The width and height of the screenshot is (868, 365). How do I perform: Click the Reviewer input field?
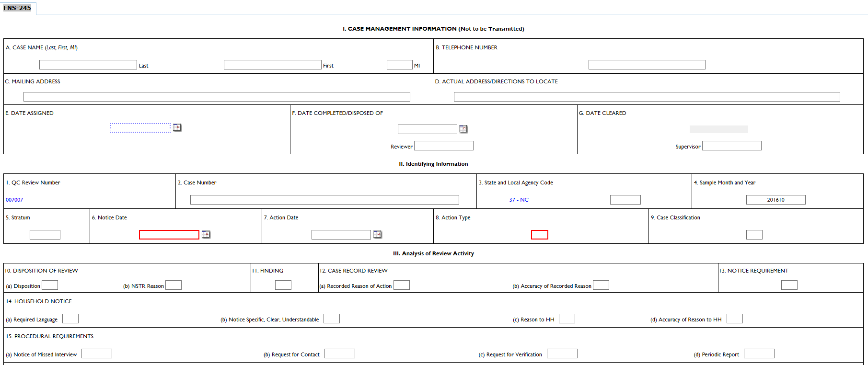coord(444,146)
